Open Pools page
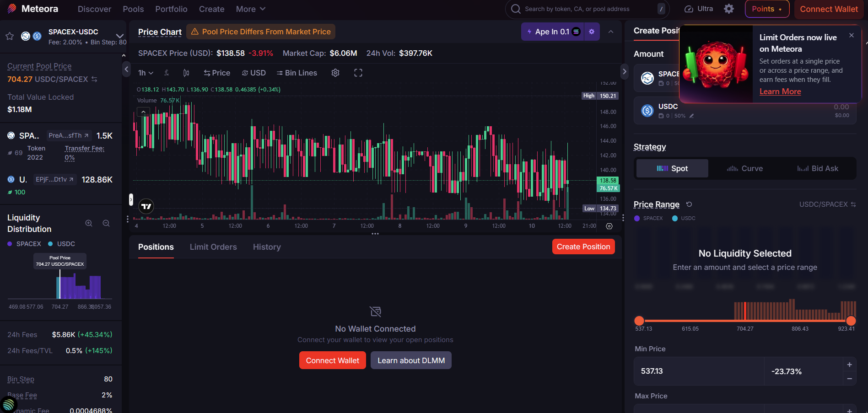Image resolution: width=868 pixels, height=413 pixels. point(133,9)
